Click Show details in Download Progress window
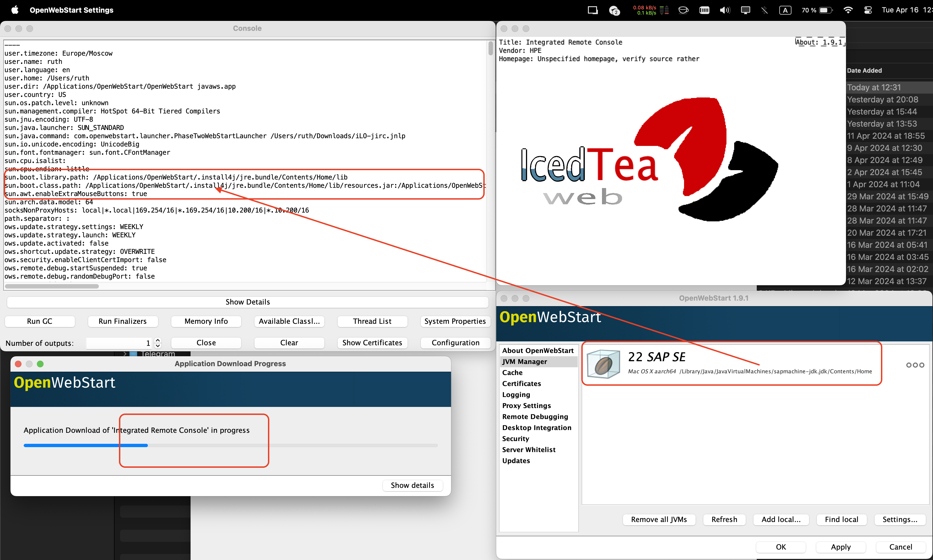 pyautogui.click(x=412, y=485)
